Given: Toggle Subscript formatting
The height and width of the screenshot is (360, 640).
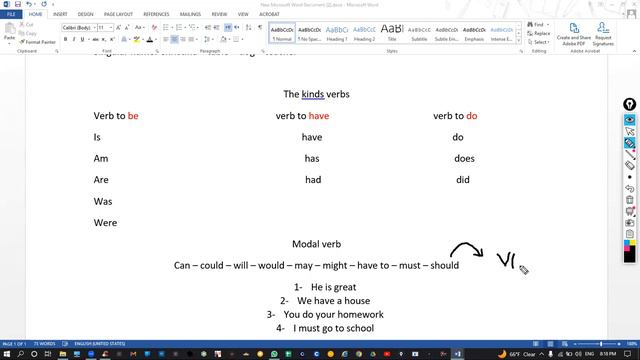Looking at the screenshot, I should (104, 40).
